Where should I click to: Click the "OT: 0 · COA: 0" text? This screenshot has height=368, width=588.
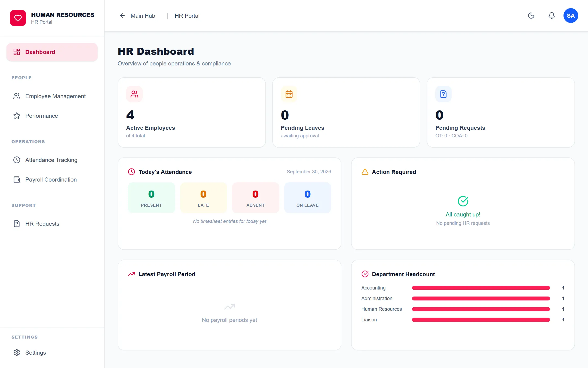[451, 136]
